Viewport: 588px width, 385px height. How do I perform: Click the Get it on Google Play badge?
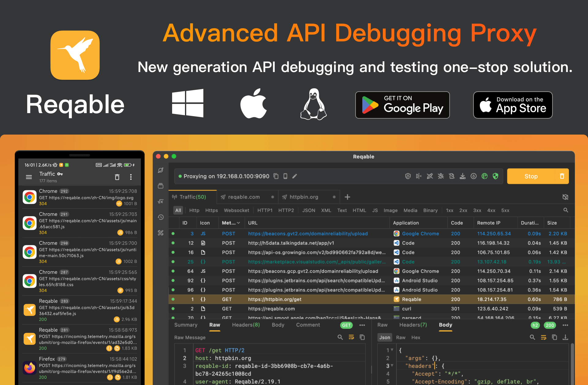click(402, 105)
